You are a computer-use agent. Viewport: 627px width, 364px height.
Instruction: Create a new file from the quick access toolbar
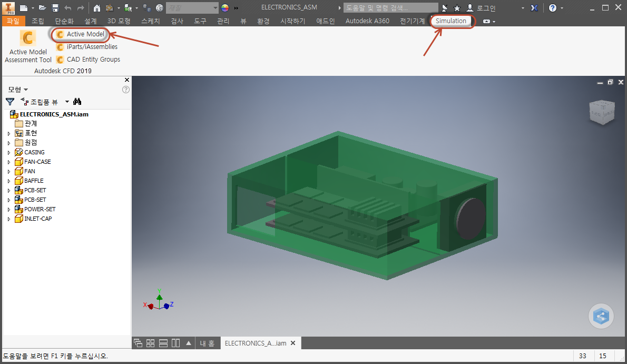click(24, 8)
